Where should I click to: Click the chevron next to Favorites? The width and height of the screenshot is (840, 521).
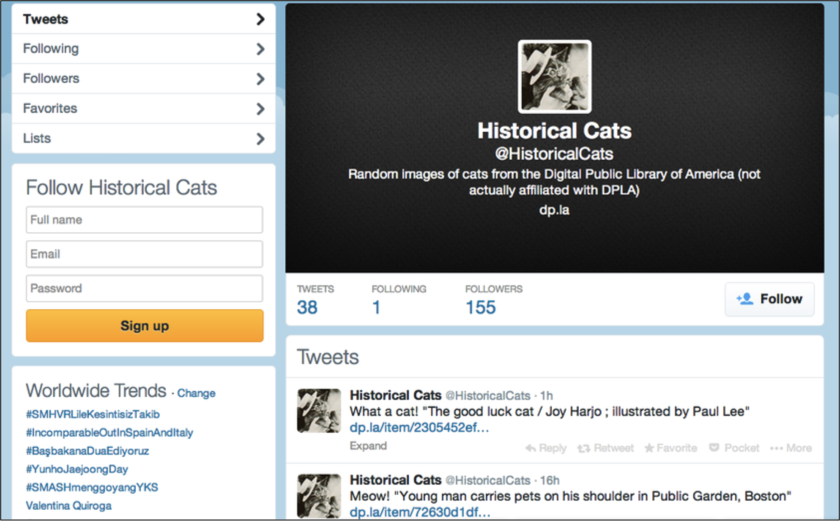coord(260,109)
